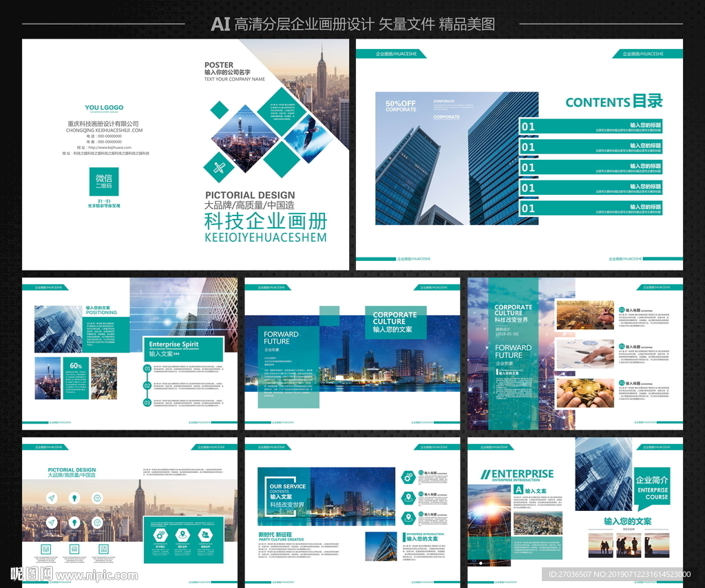Click the teal gears hexagon beside OUR SERVICE photo
The height and width of the screenshot is (588, 705).
[x=408, y=477]
